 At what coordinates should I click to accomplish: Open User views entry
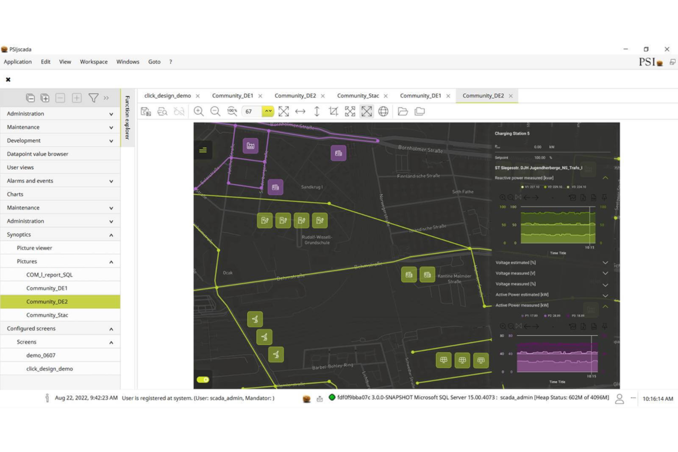60,167
